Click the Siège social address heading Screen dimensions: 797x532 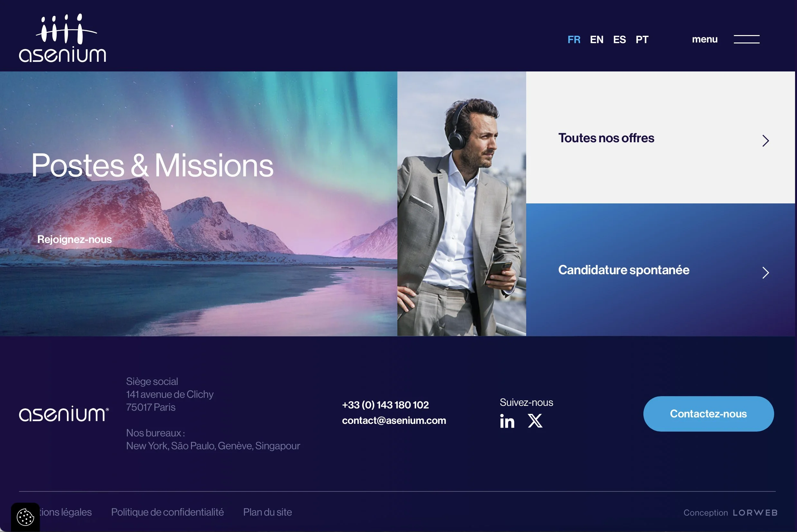point(152,381)
